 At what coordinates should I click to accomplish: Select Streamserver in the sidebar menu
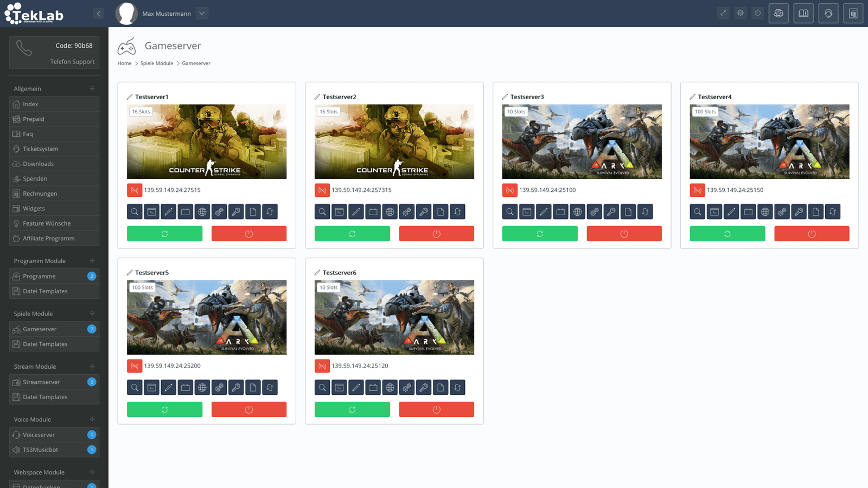(41, 382)
